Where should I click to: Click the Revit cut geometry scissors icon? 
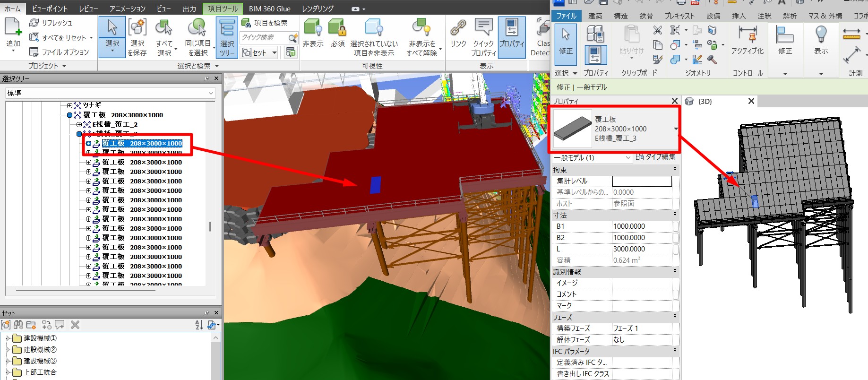pos(657,30)
